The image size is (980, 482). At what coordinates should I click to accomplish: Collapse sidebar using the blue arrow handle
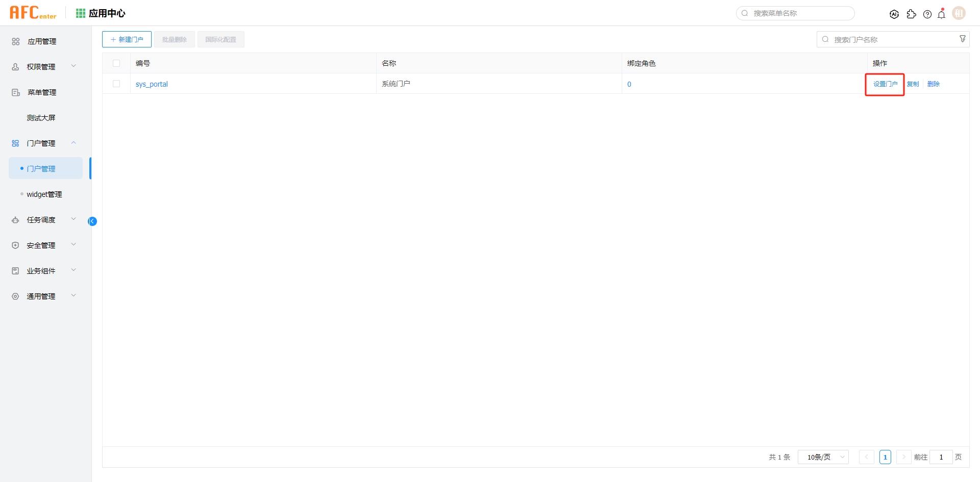[x=92, y=221]
